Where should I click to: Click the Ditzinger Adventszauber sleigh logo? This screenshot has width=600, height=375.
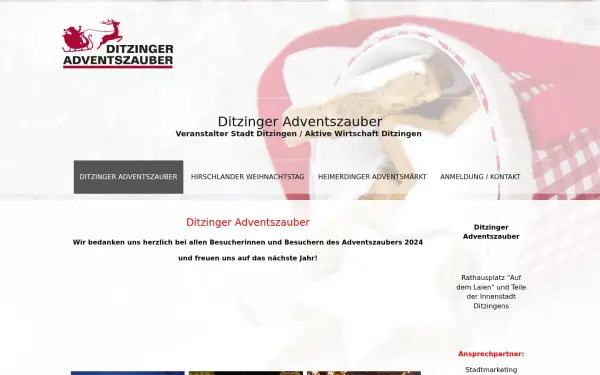coord(118,43)
